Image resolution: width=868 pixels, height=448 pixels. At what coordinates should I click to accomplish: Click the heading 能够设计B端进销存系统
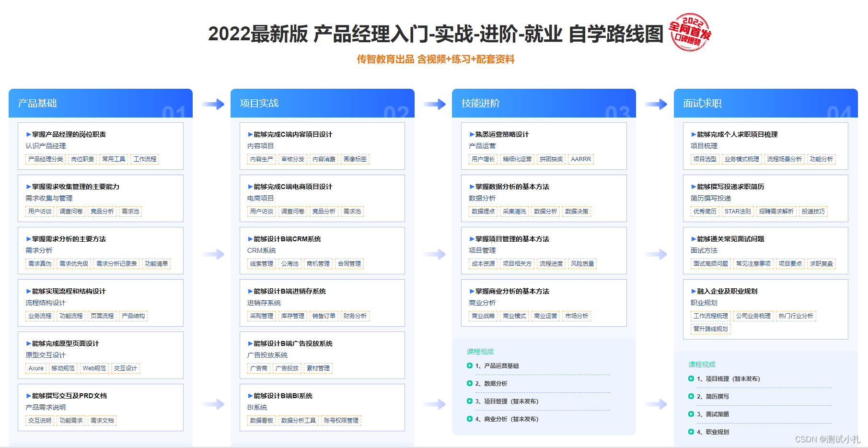289,291
